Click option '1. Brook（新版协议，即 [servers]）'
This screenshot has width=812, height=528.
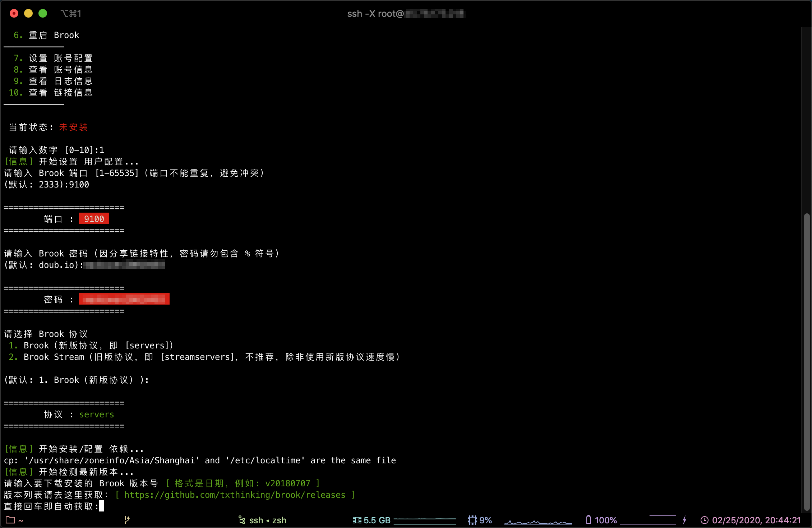(91, 346)
